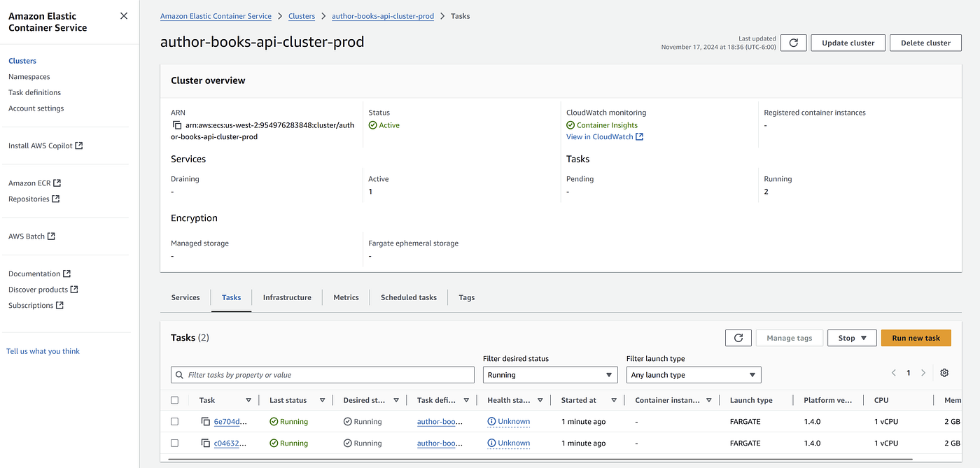Viewport: 980px width, 468px height.
Task: Check the box for task c04632
Action: (x=174, y=444)
